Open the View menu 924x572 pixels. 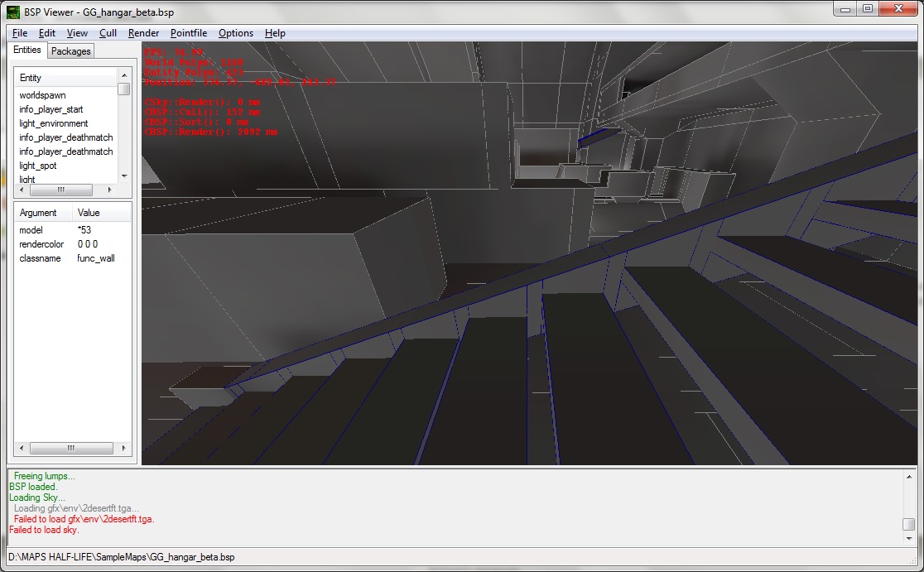(77, 33)
